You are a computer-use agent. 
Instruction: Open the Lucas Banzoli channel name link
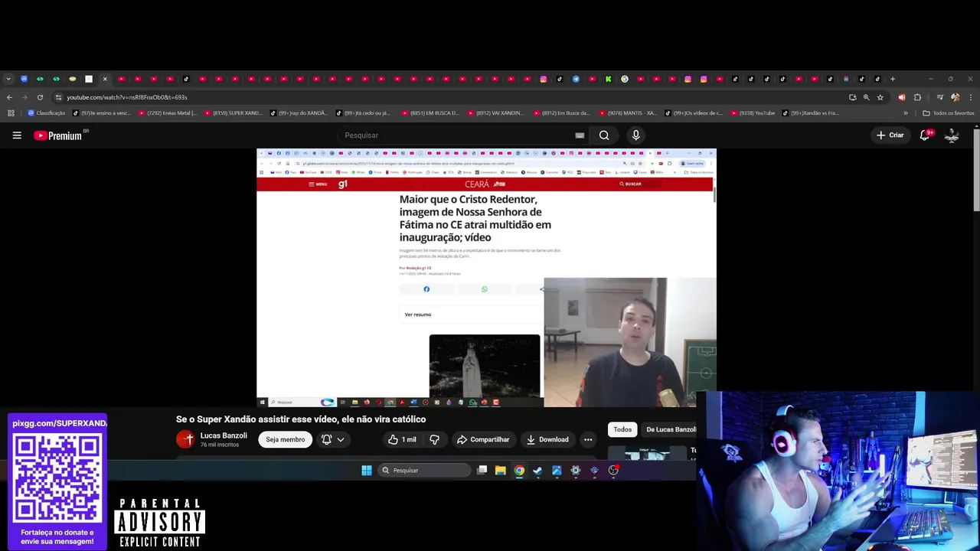(x=224, y=435)
